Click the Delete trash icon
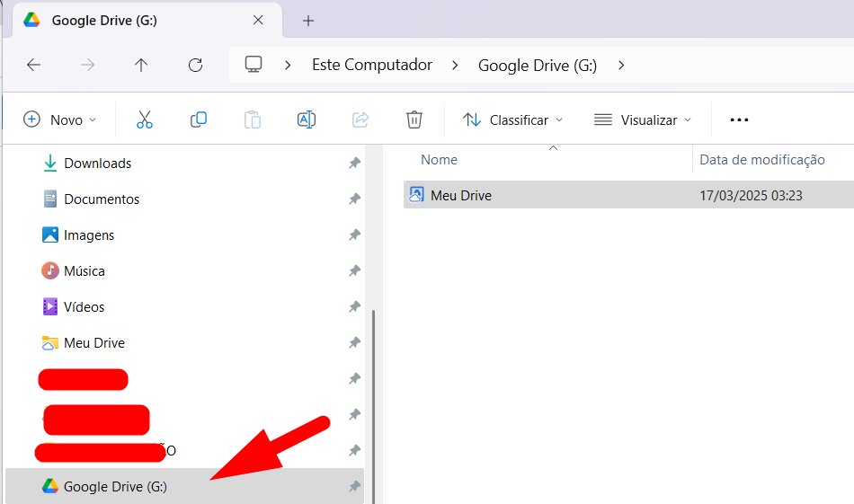Screen dimensions: 854x504 pos(414,119)
